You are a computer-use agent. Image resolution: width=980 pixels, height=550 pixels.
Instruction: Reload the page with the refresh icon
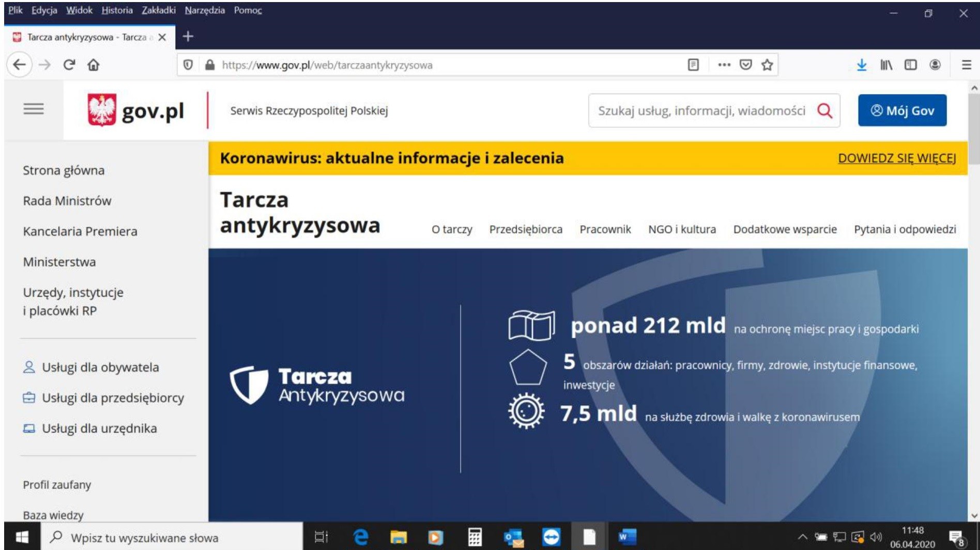point(69,65)
